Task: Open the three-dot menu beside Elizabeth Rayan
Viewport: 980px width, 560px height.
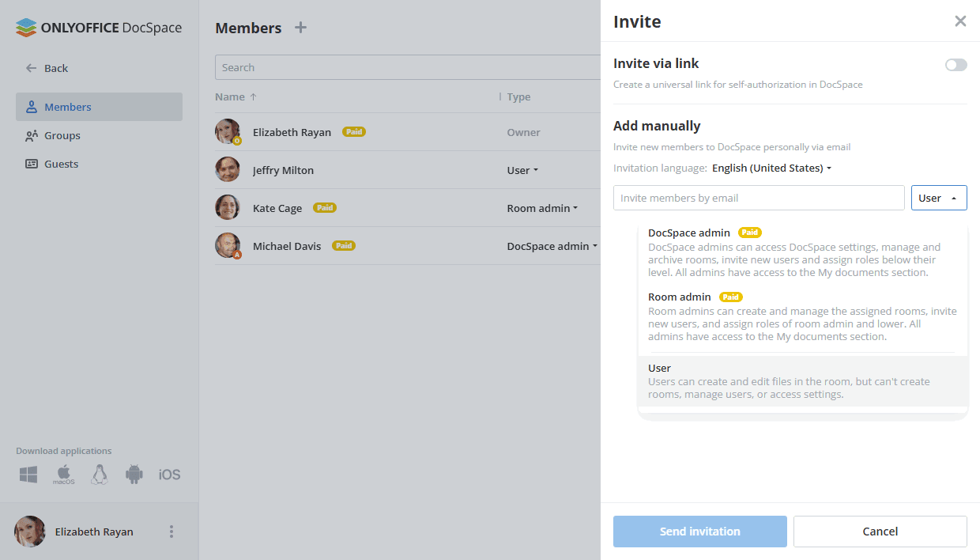Action: pos(171,532)
